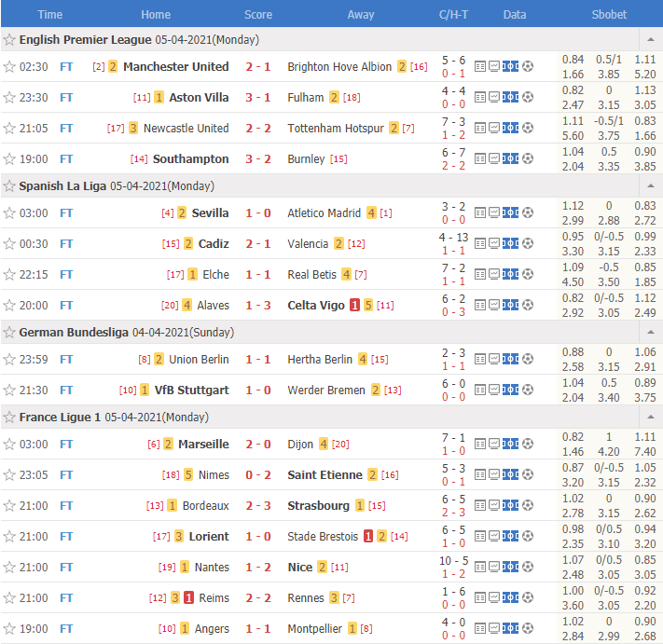Favorite the Spanish La Liga with its star
The height and width of the screenshot is (644, 663).
click(x=9, y=186)
